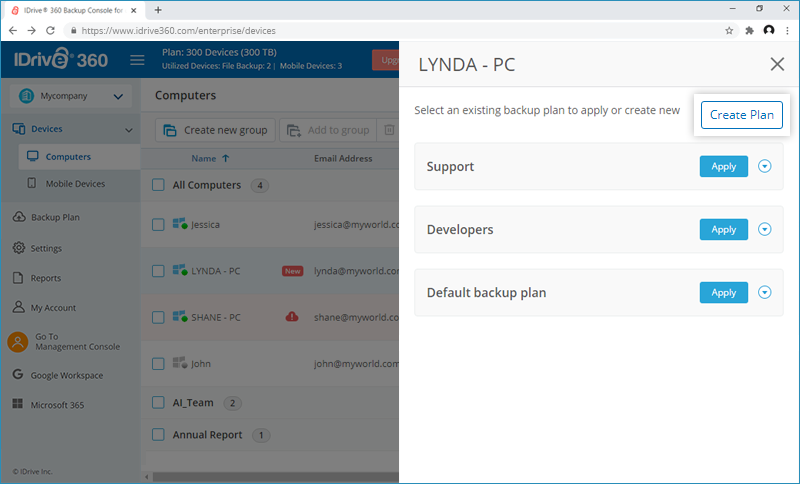800x484 pixels.
Task: Apply the Developers backup plan
Action: (723, 230)
